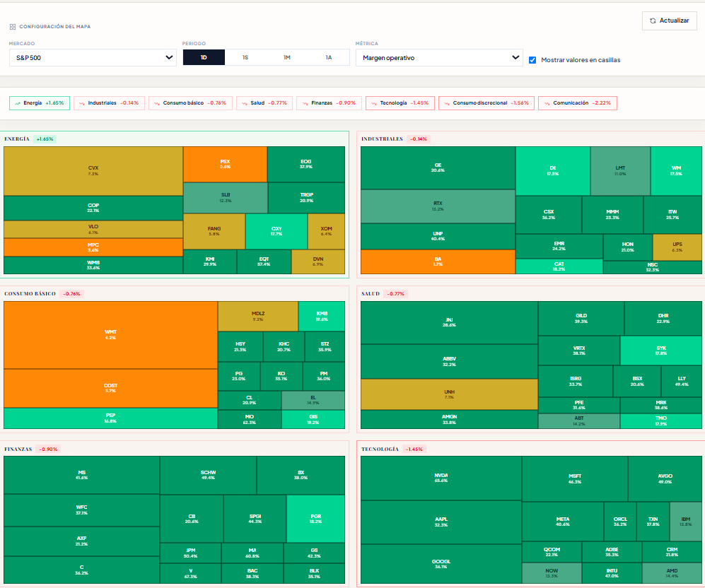Viewport: 705px width, 588px height.
Task: Click the Actualizar refresh button
Action: [670, 20]
